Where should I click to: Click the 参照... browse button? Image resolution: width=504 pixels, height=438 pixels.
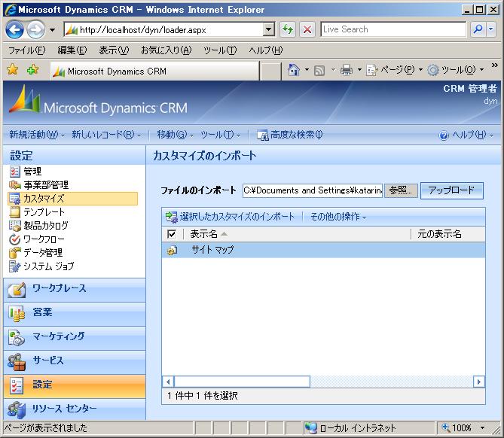tap(401, 190)
